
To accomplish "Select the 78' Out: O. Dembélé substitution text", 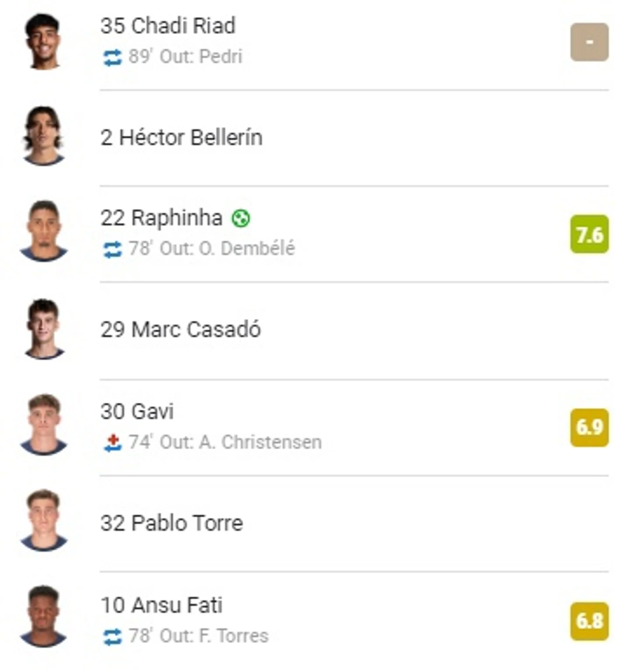I will (x=212, y=249).
